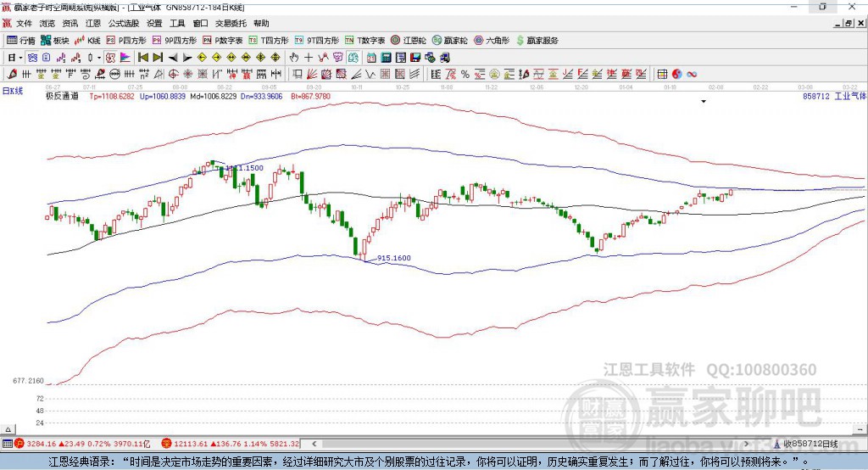Open the 赢家轮 wheel tool
This screenshot has height=470, width=868.
(x=450, y=41)
